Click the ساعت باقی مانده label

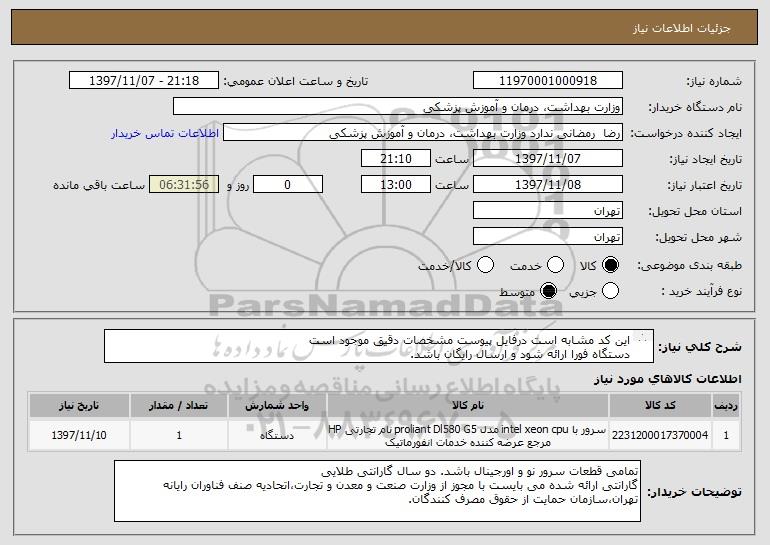(x=99, y=186)
